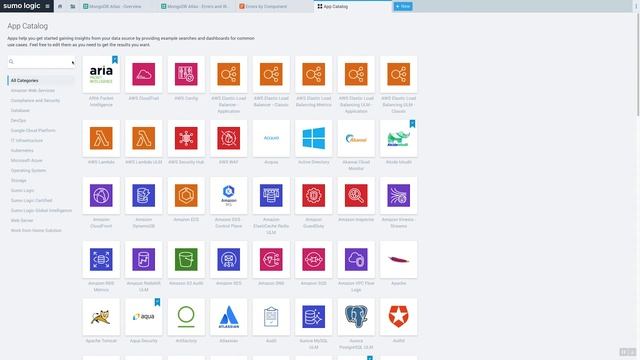Image resolution: width=640 pixels, height=360 pixels.
Task: Open the Akamai Cloud Monitor app
Action: (x=356, y=138)
